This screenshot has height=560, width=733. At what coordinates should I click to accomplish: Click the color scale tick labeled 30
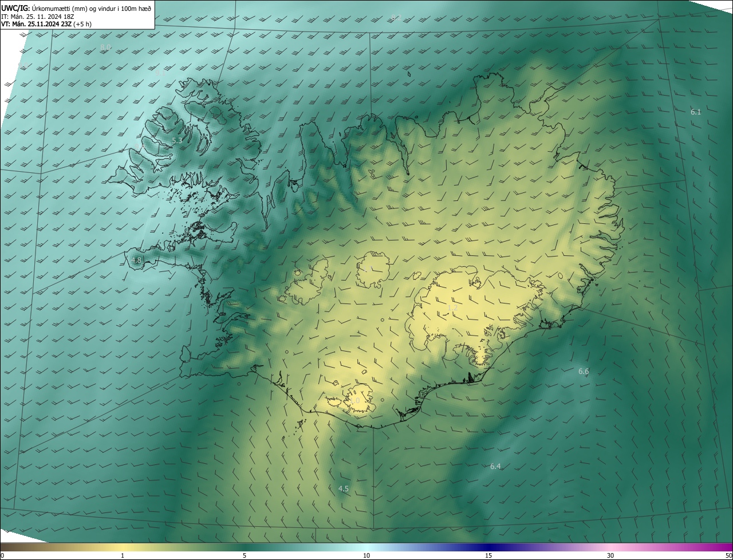610,556
